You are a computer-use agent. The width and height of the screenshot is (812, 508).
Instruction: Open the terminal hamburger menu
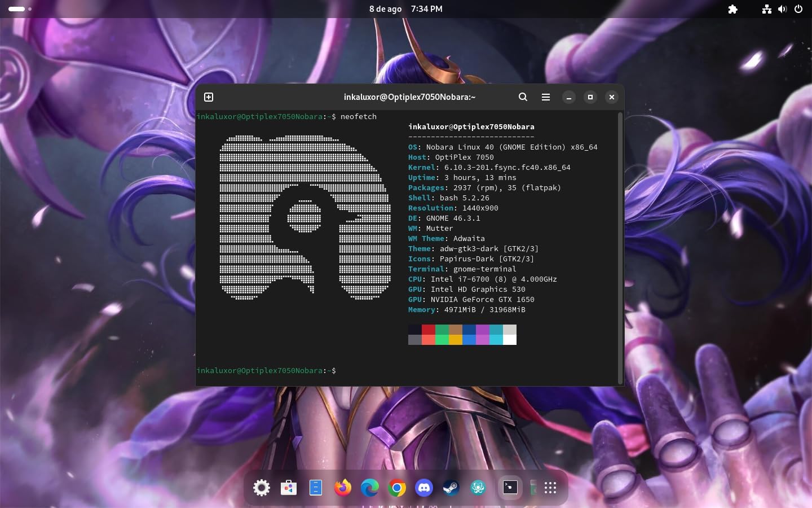click(x=546, y=97)
